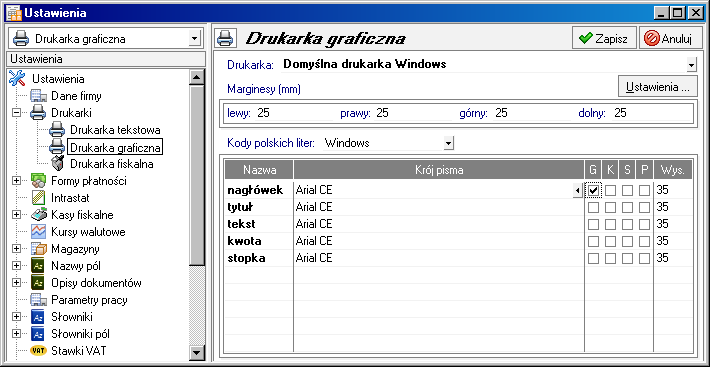The width and height of the screenshot is (710, 367).
Task: Click the Opisy dokumentów icon
Action: pyautogui.click(x=38, y=283)
